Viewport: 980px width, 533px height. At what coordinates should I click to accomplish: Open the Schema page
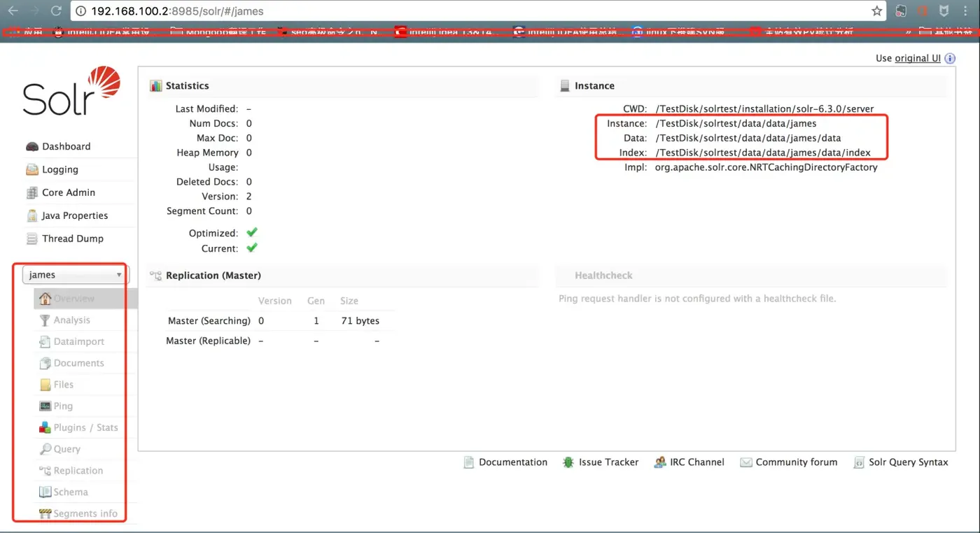71,492
